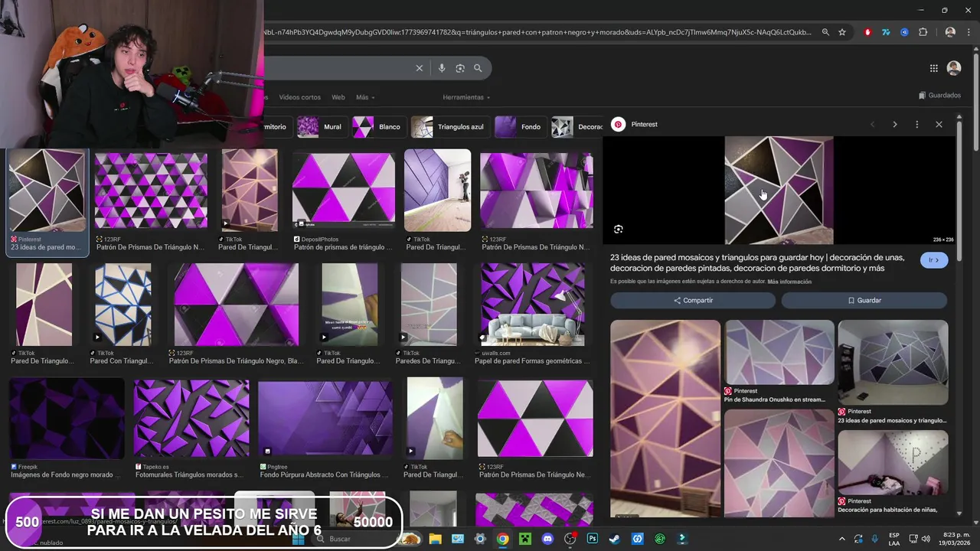
Task: Open Chrome zoom indicator in address bar
Action: [825, 32]
